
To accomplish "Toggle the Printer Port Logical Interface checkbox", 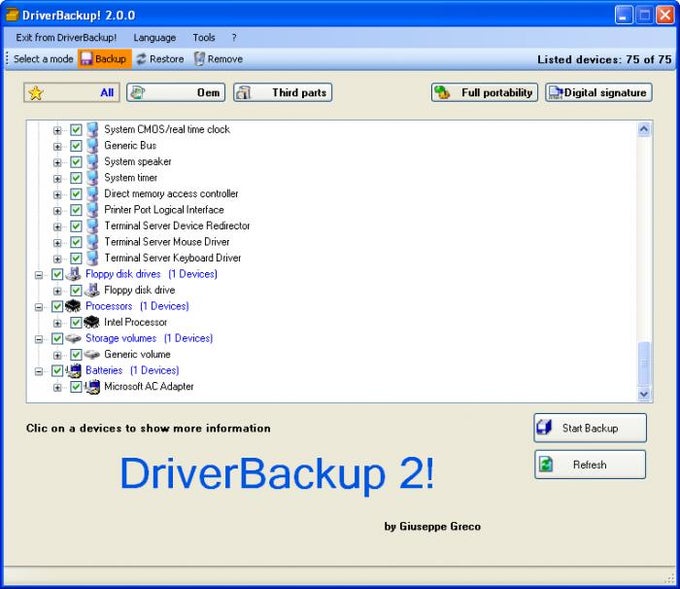I will tap(76, 210).
